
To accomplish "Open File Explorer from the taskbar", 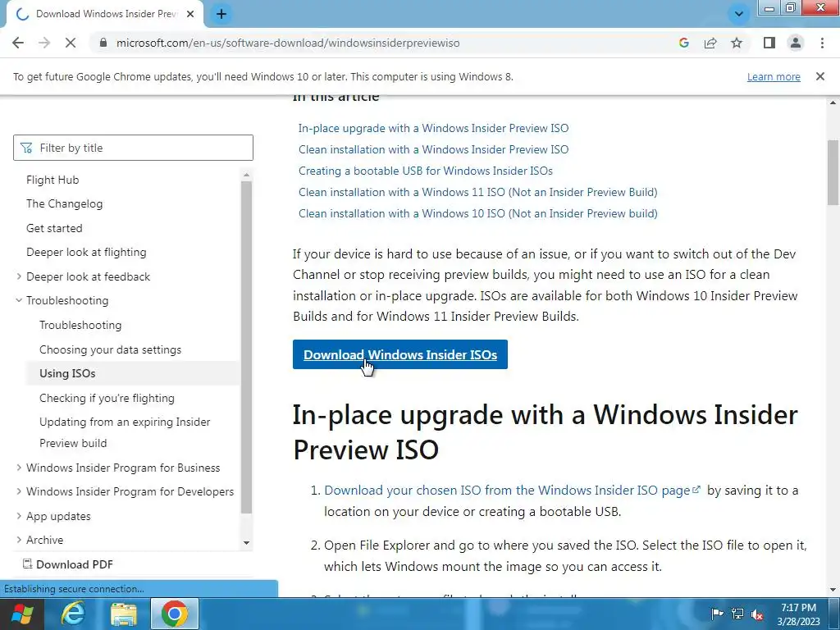I will coord(124,614).
